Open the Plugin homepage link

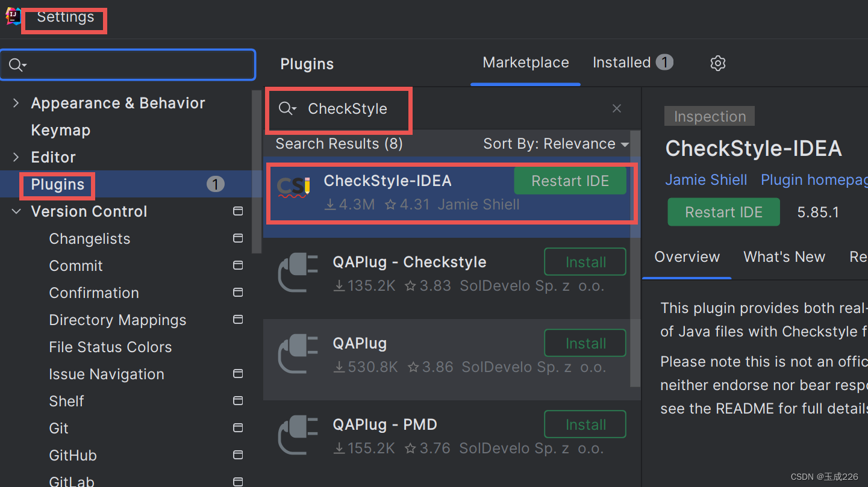tap(814, 180)
